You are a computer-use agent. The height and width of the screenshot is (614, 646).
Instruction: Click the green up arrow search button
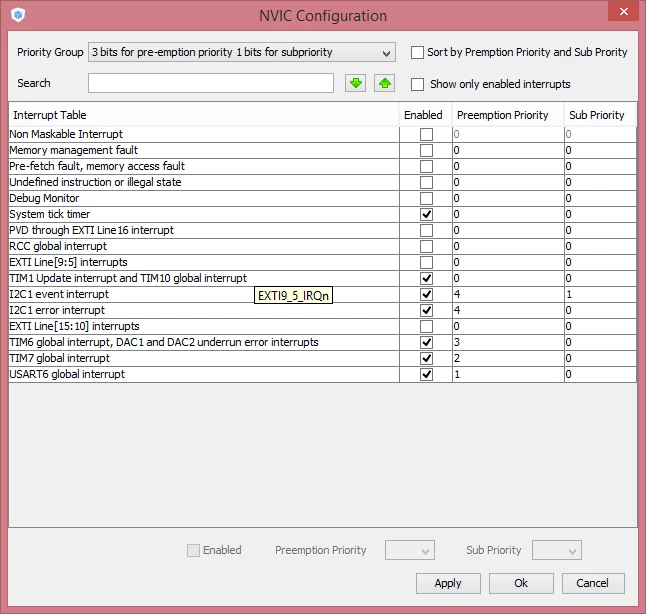[384, 83]
